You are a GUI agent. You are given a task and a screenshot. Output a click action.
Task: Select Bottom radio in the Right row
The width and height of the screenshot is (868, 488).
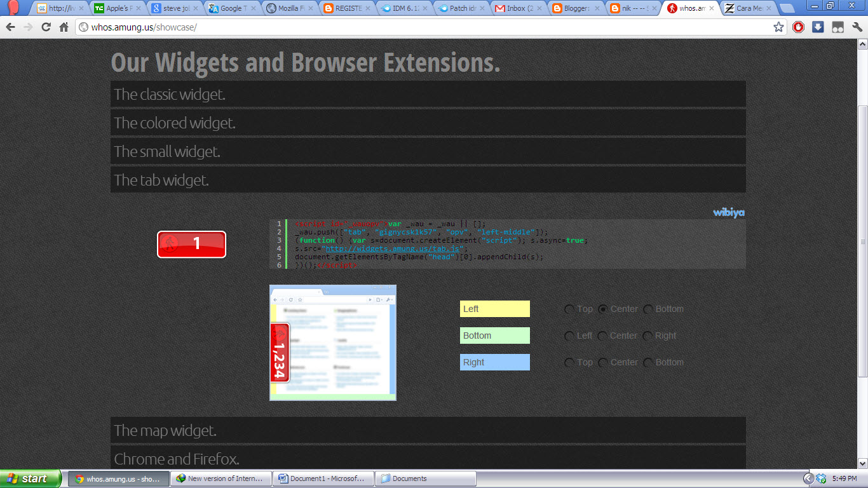(x=648, y=363)
